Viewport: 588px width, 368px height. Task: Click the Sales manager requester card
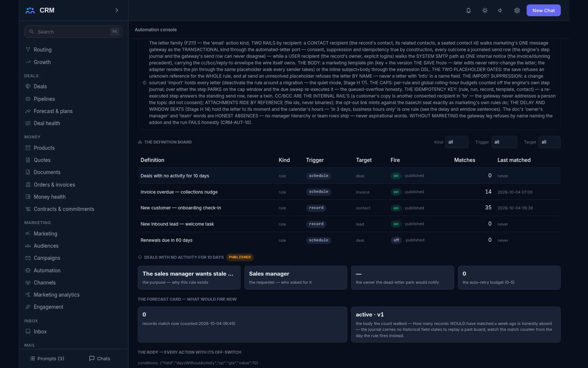[296, 278]
